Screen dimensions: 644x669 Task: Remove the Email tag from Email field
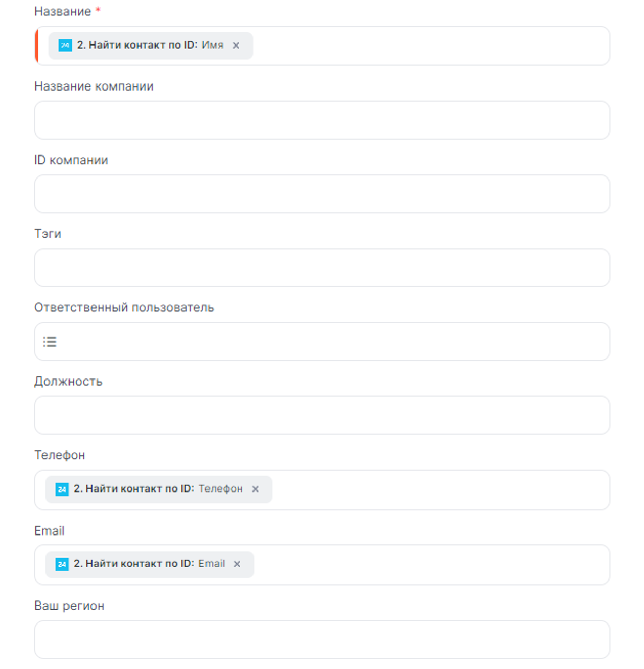click(x=237, y=564)
